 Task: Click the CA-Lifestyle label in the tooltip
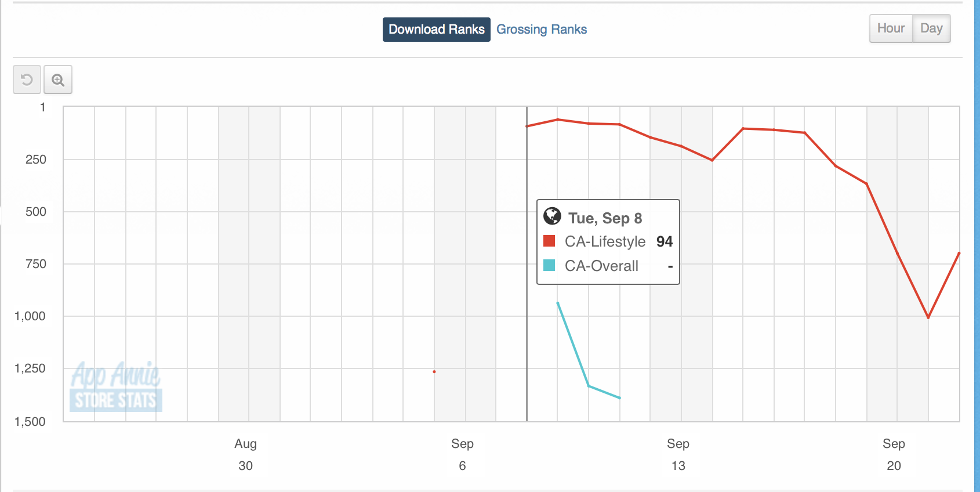coord(605,241)
